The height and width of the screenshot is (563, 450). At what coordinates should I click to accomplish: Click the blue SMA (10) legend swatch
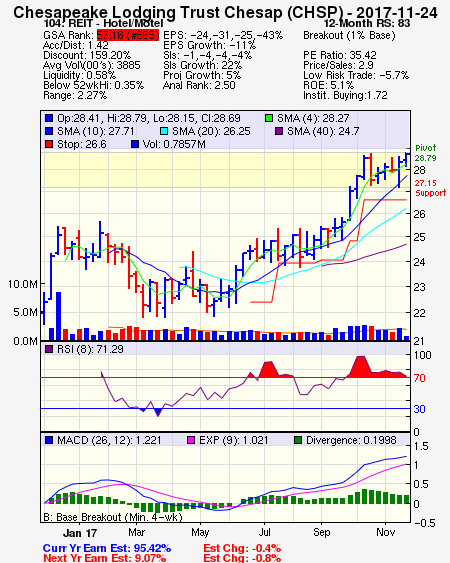(x=49, y=131)
